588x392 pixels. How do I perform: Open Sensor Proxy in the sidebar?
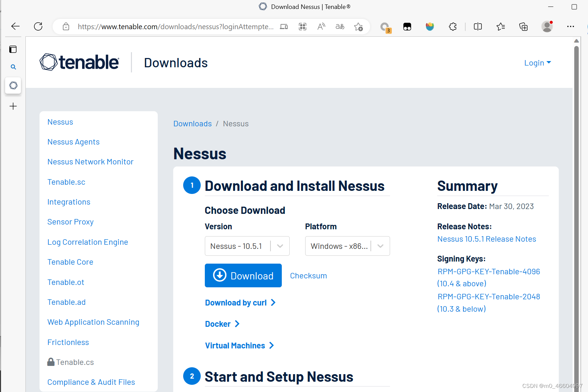(x=70, y=222)
